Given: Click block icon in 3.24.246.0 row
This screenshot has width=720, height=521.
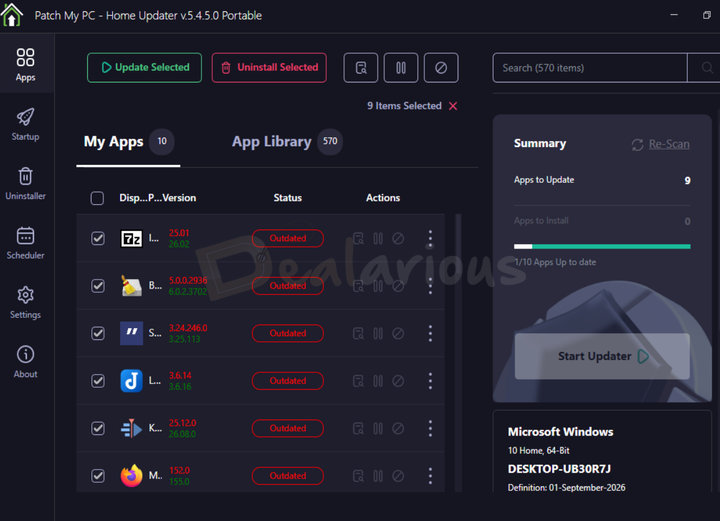Looking at the screenshot, I should [x=398, y=333].
